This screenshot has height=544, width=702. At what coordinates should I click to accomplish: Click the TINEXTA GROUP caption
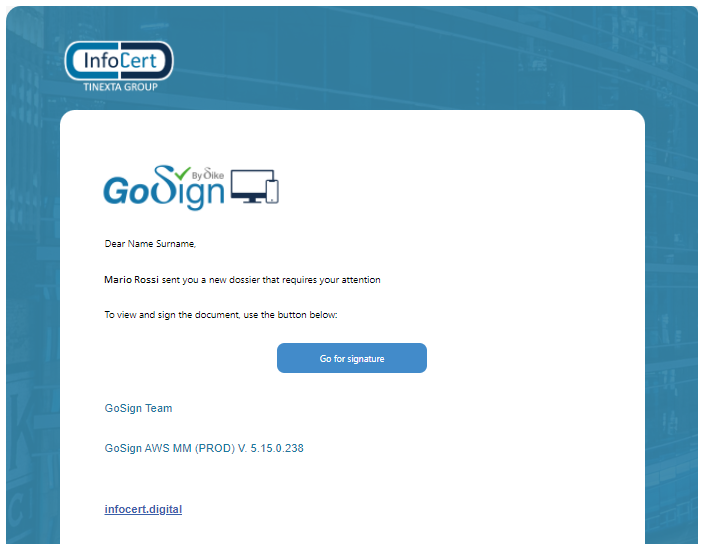[x=119, y=87]
